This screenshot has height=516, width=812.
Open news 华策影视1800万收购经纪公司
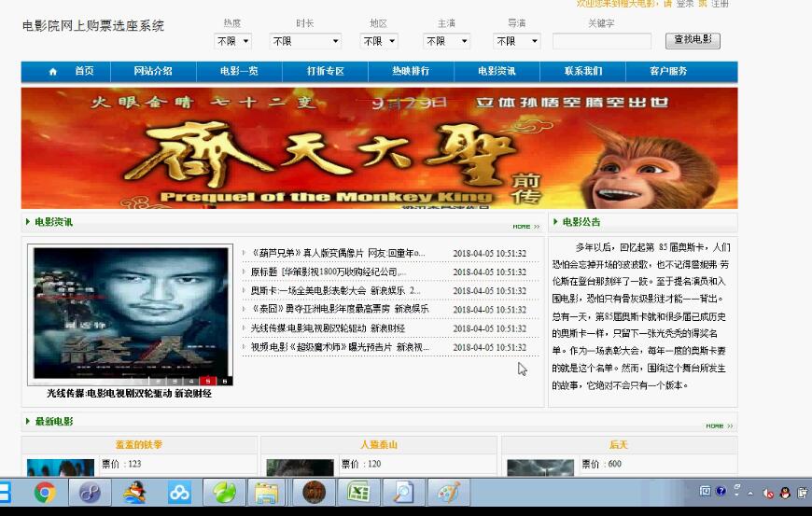coord(329,272)
